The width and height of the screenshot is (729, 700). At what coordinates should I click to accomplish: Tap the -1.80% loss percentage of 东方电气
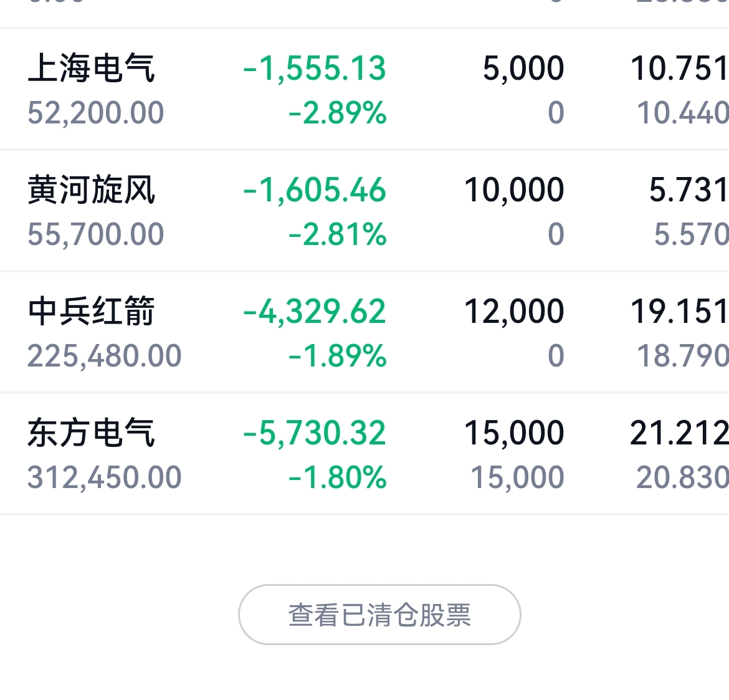pyautogui.click(x=338, y=477)
